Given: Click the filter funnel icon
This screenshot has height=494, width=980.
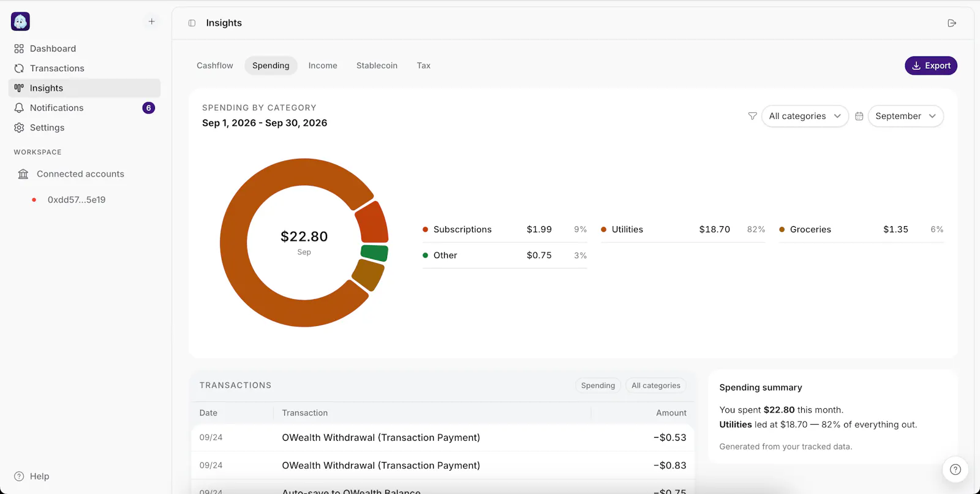Looking at the screenshot, I should pyautogui.click(x=753, y=116).
